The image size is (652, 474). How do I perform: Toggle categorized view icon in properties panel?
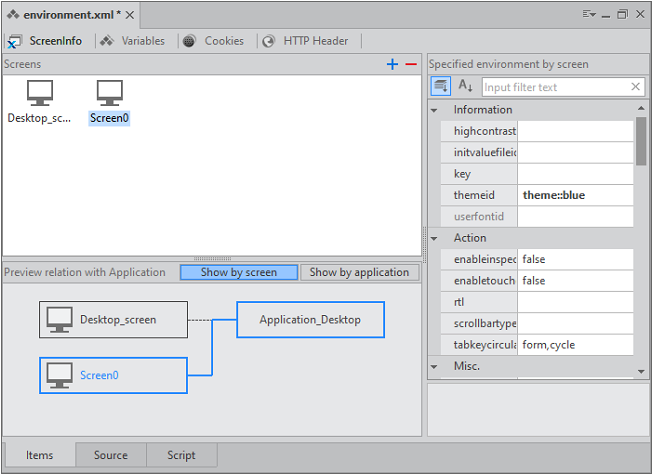[441, 87]
